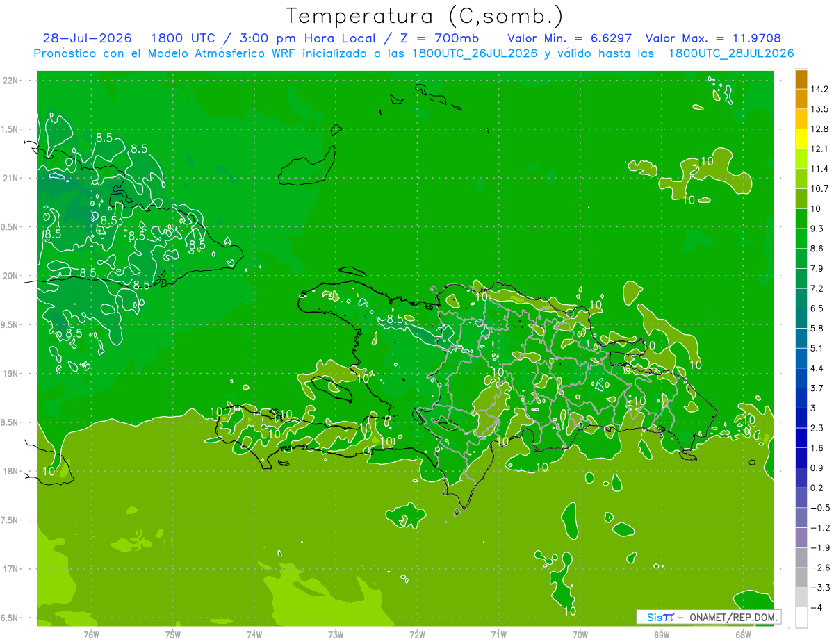
Task: Click the 4.4 legend label
Action: tap(818, 368)
